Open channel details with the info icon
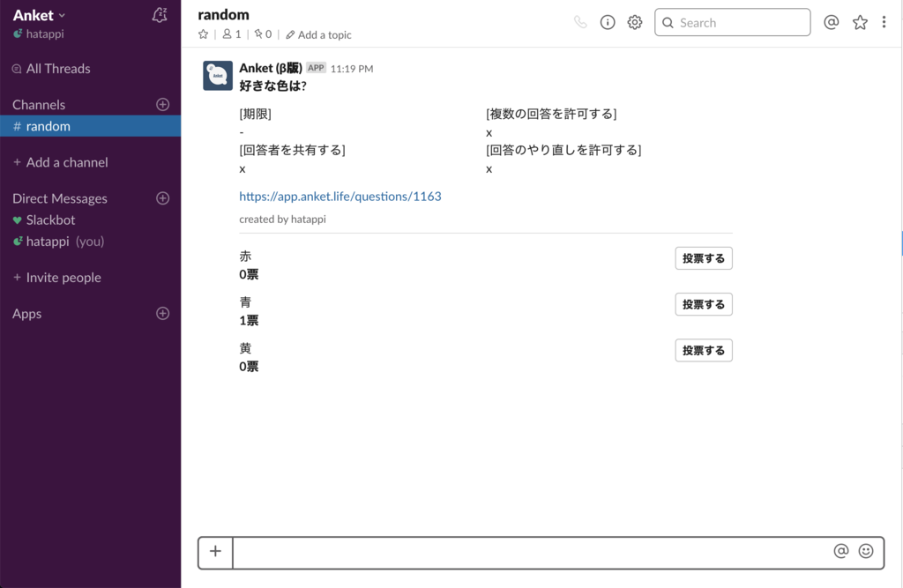This screenshot has width=903, height=588. point(607,22)
